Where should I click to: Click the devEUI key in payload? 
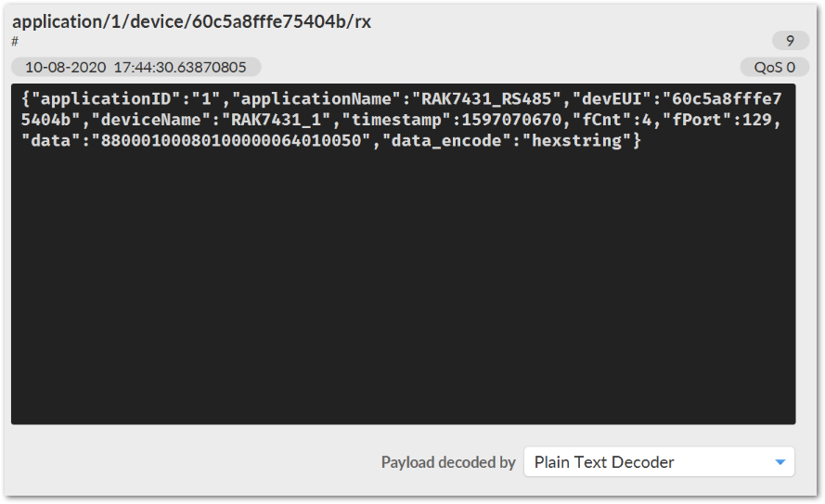click(x=612, y=98)
